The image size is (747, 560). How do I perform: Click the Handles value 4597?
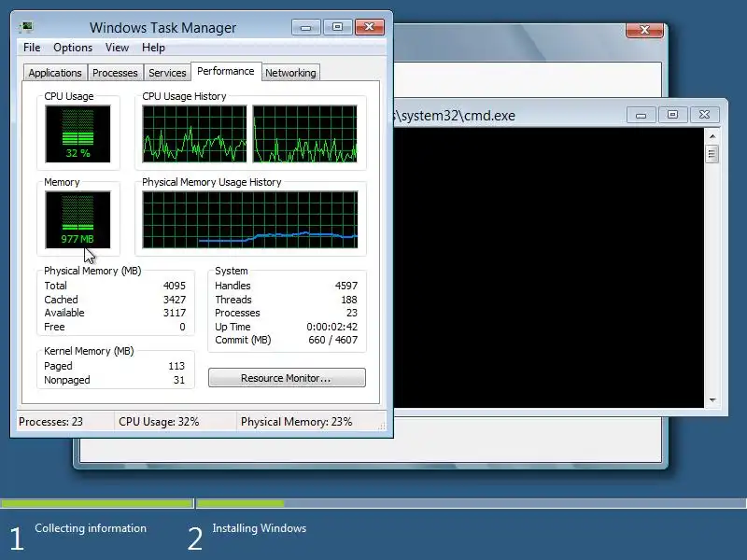(346, 286)
